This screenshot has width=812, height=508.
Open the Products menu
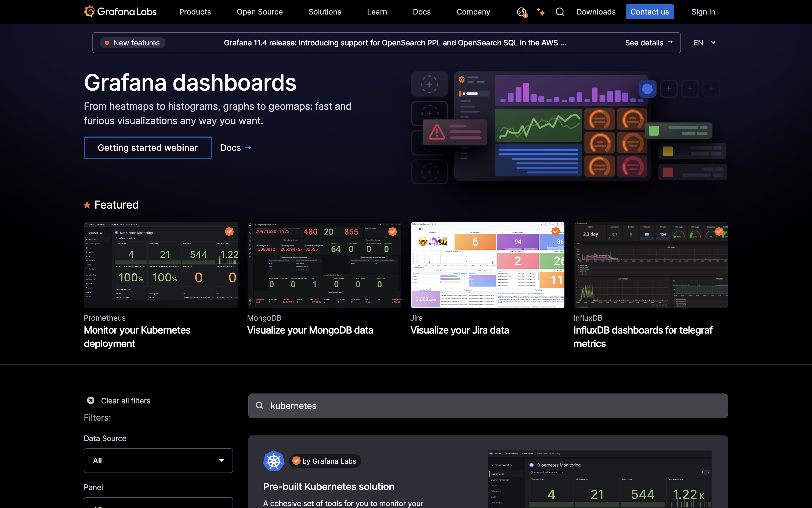click(195, 12)
